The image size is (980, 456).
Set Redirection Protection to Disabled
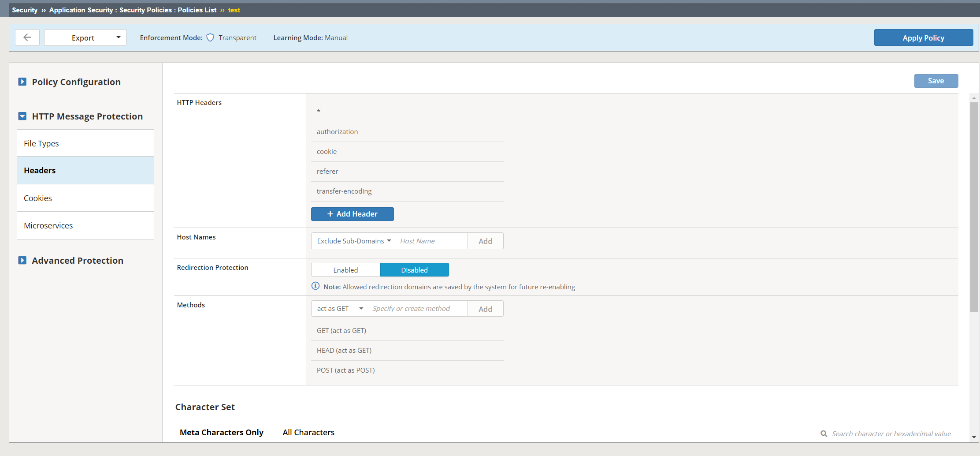414,270
